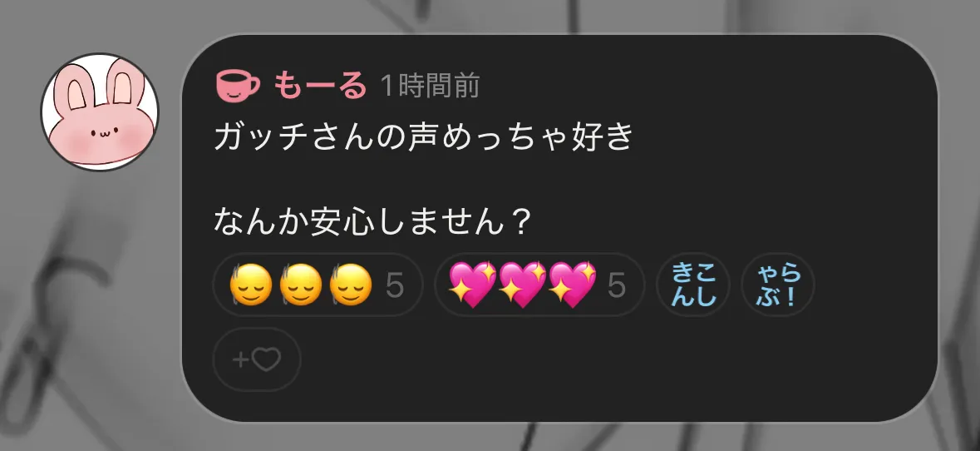Open the pink rabbit profile avatar
Screen dimensions: 980x451
[x=100, y=112]
